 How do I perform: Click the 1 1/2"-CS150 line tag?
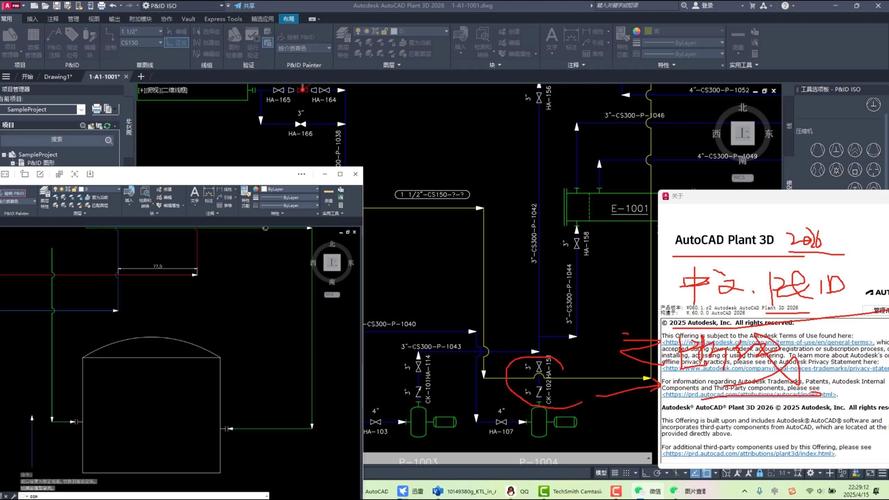coord(432,194)
